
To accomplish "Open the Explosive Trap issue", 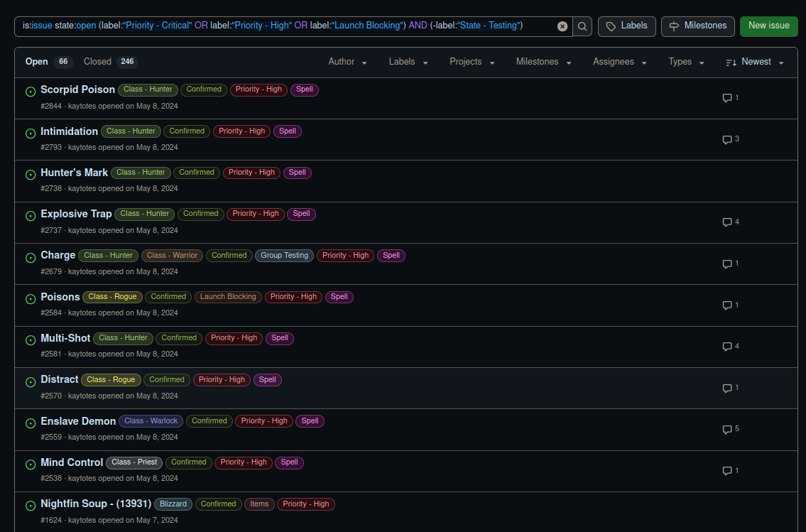I will tap(76, 214).
